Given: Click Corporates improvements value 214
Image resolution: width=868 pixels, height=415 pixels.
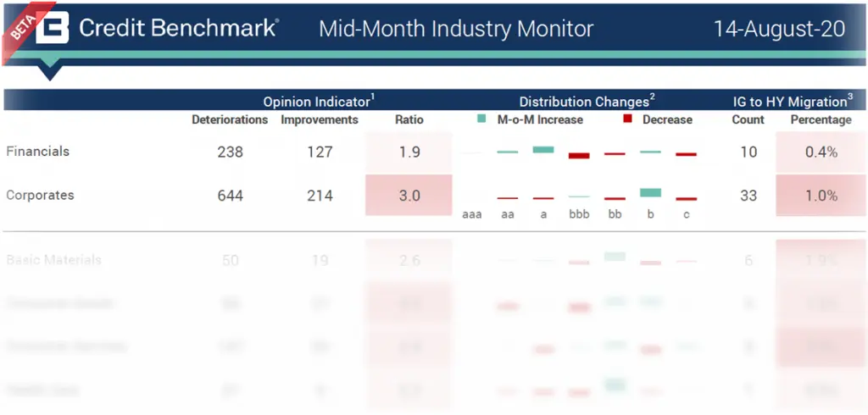Looking at the screenshot, I should 320,196.
